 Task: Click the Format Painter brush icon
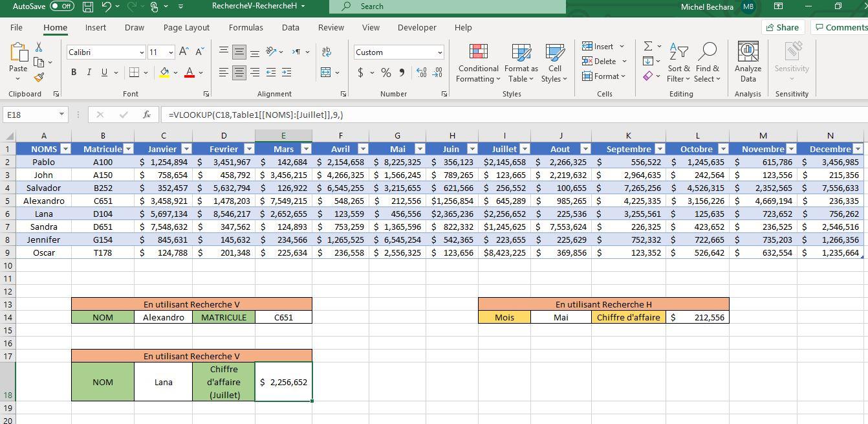coord(39,77)
